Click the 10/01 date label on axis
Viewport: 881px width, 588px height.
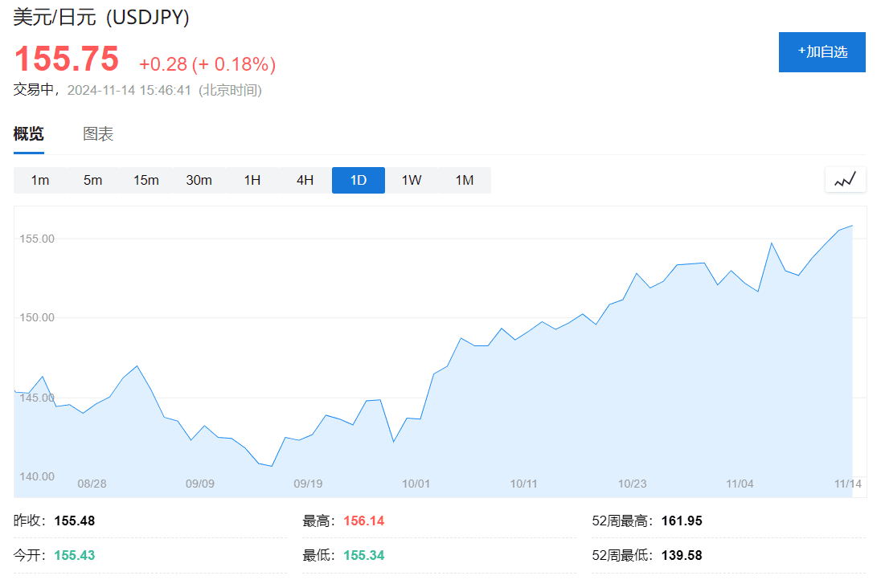tap(416, 484)
